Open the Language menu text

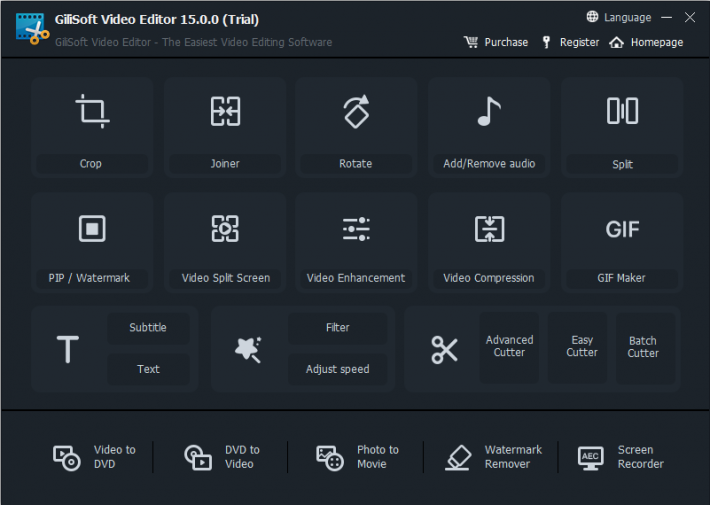(628, 18)
